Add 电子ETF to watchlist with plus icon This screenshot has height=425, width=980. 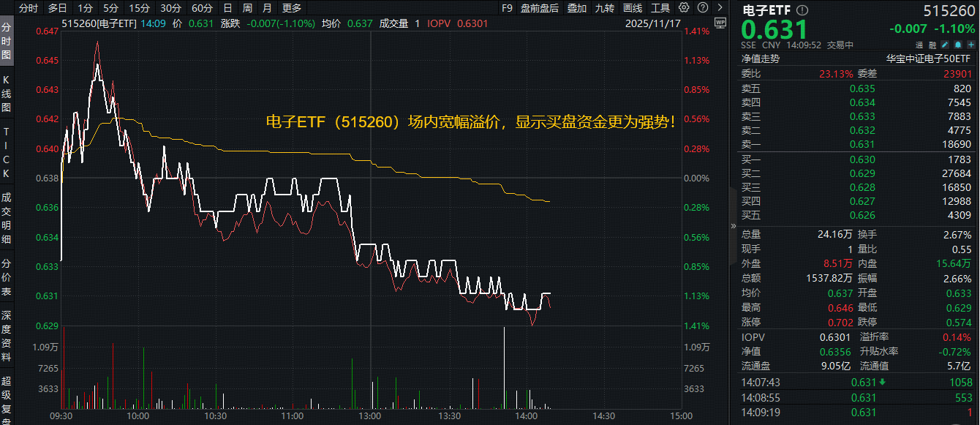coord(970,45)
